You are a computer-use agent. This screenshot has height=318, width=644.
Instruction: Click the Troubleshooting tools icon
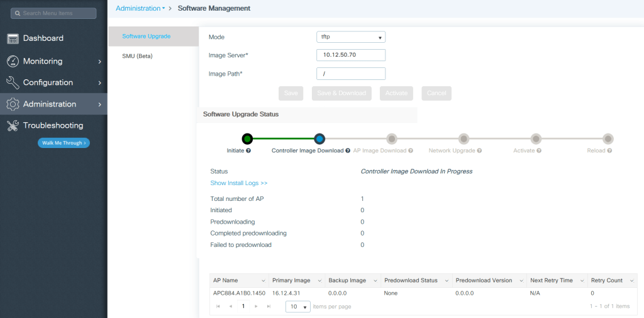click(13, 125)
